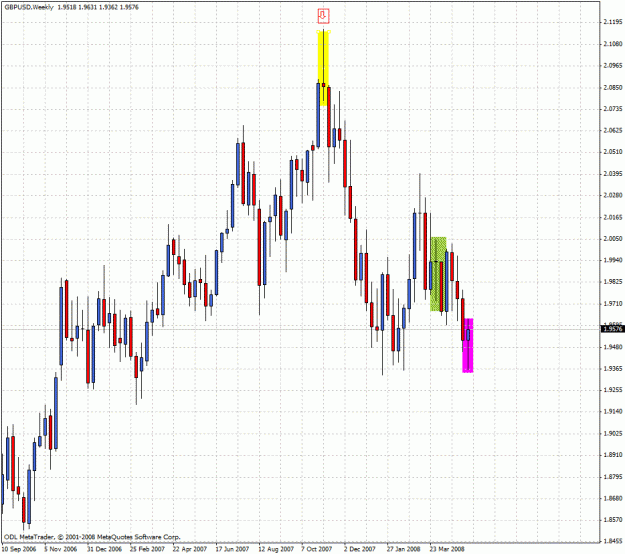Screen dimensions: 625x554
Task: Click the 2.0850 price axis label
Action: [613, 87]
